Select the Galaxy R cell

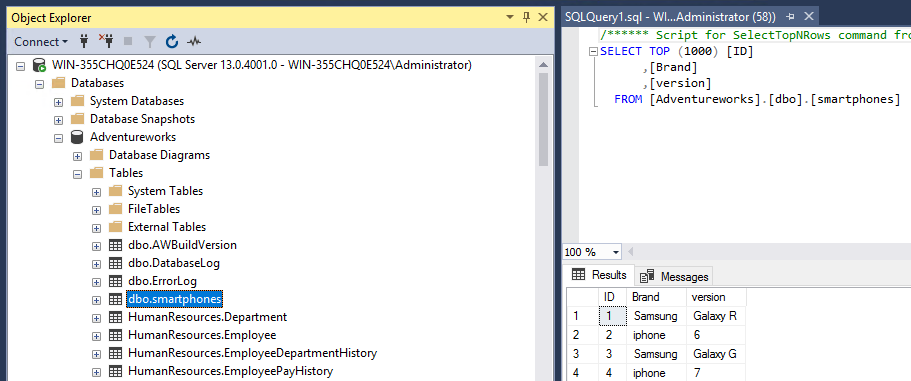pos(716,317)
